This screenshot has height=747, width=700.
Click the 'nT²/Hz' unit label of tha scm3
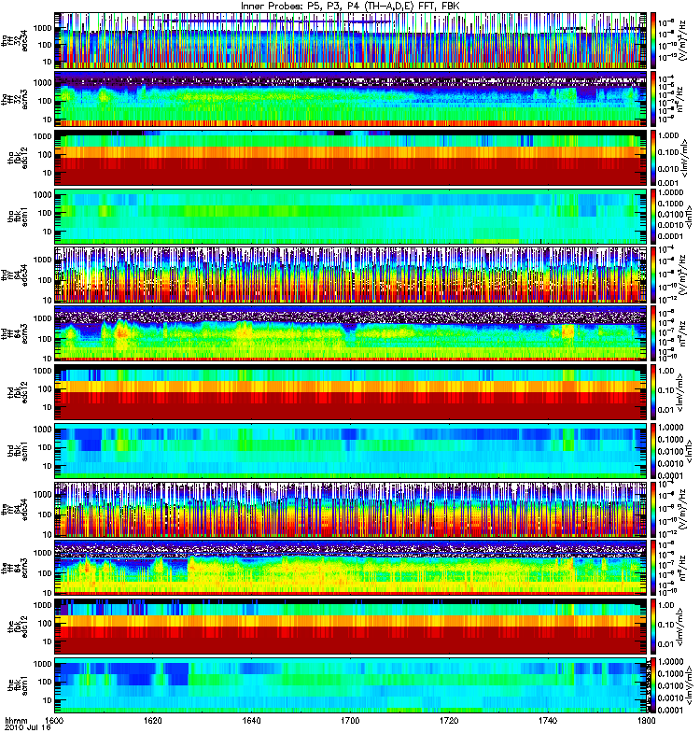(x=680, y=99)
